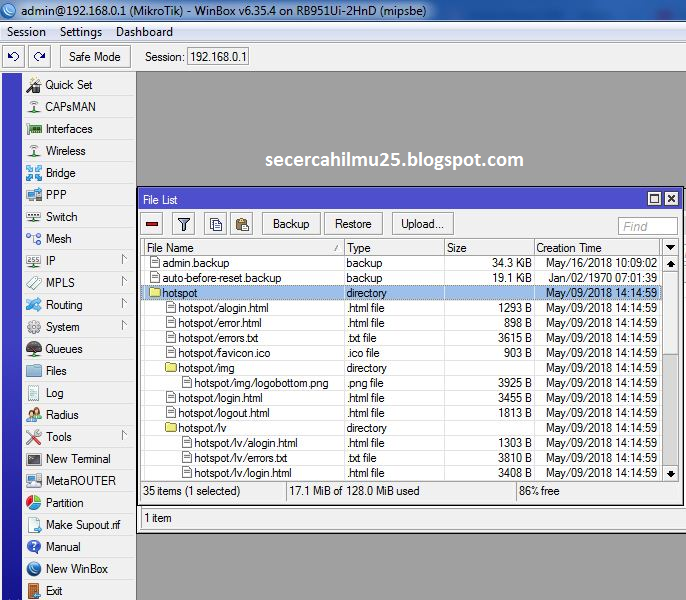Click the Upload... button
This screenshot has height=600, width=686.
422,224
